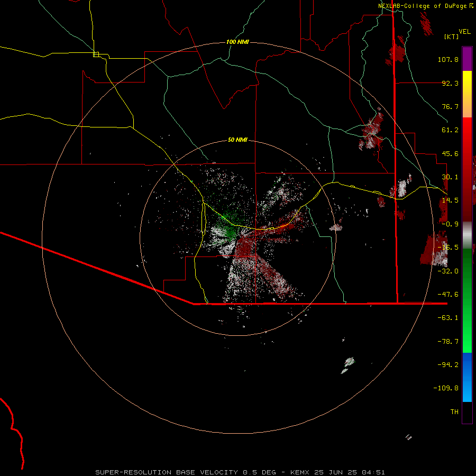The image size is (476, 476).
Task: Click the -16.5 velocity scale value
Action: [448, 248]
